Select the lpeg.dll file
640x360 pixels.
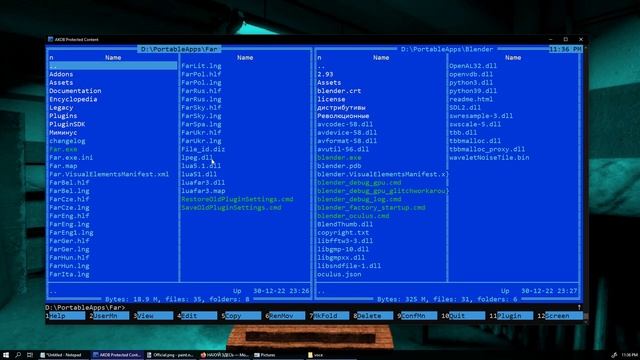pos(197,158)
